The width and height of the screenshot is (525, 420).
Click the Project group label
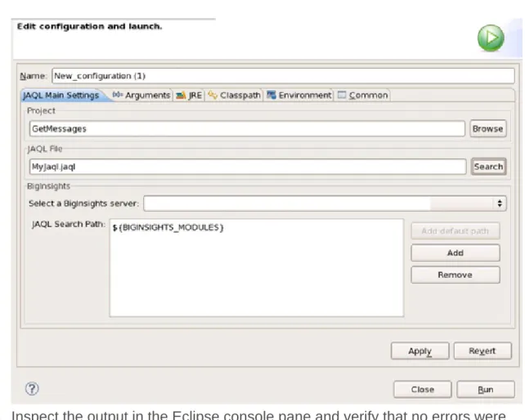tap(41, 111)
